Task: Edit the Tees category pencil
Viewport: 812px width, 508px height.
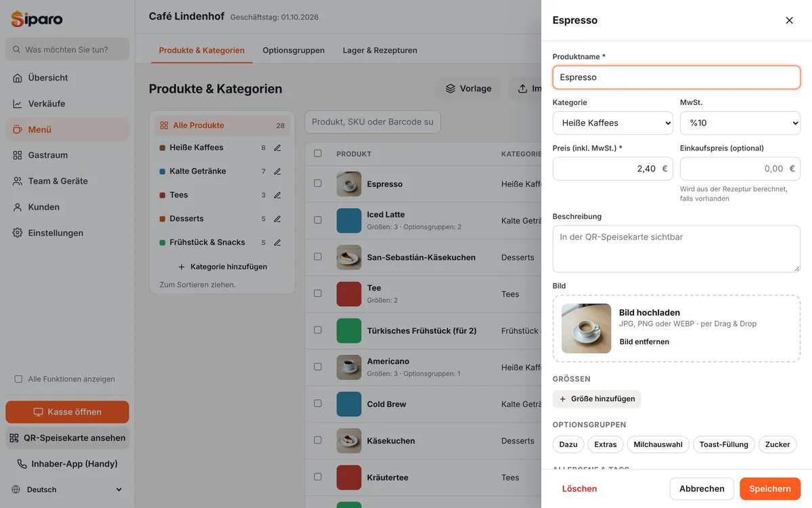Action: [277, 195]
